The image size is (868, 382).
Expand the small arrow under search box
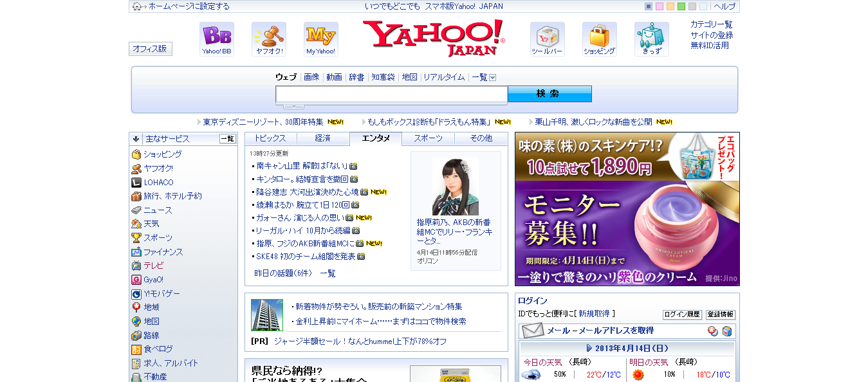[293, 106]
